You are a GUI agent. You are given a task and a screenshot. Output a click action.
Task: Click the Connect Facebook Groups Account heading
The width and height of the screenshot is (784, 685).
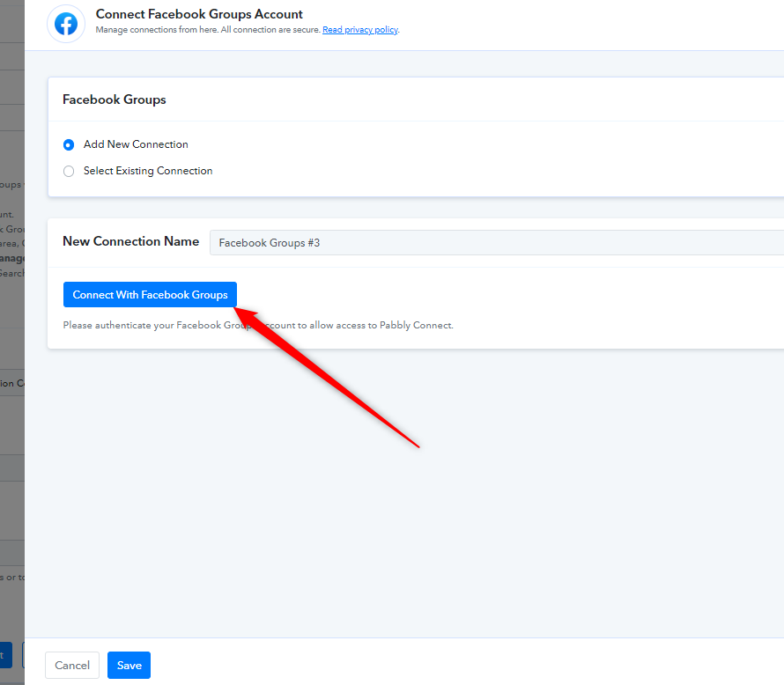(x=199, y=14)
